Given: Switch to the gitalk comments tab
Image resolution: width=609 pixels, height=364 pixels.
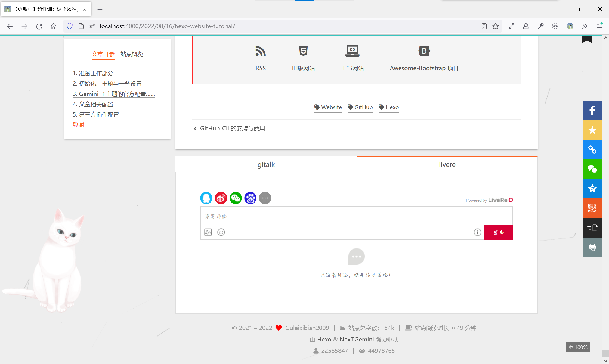Looking at the screenshot, I should tap(266, 164).
